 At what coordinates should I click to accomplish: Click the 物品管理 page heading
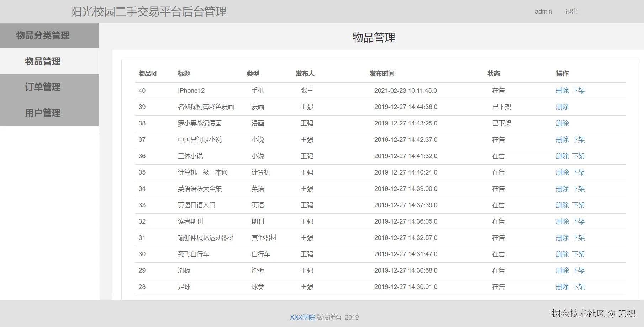click(x=374, y=38)
